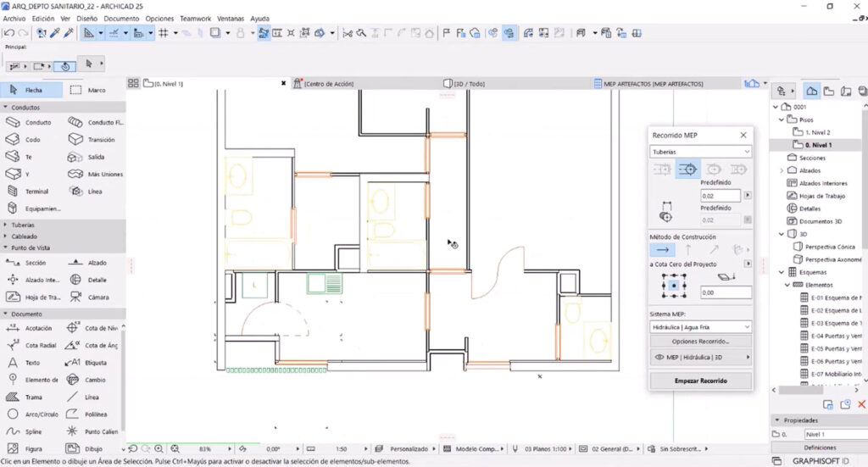Open Opciones Recorrido settings
Image resolution: width=868 pixels, height=467 pixels.
700,342
